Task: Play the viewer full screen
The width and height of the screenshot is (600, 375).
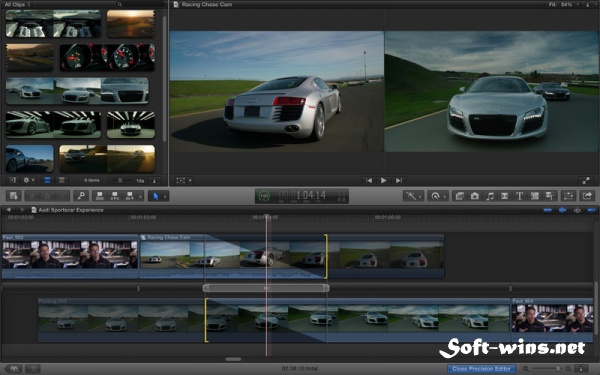Action: pyautogui.click(x=585, y=180)
